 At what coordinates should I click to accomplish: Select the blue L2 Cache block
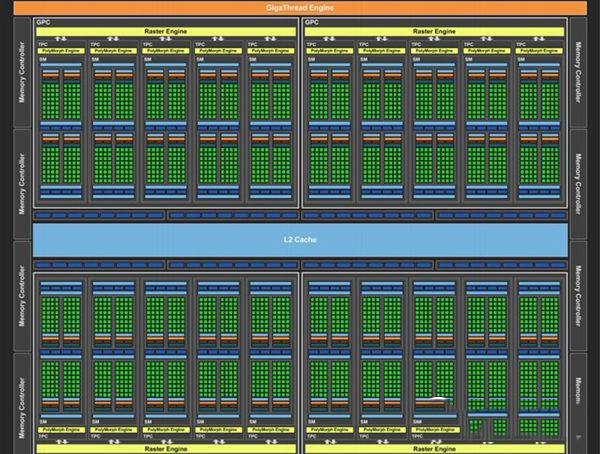coord(300,240)
